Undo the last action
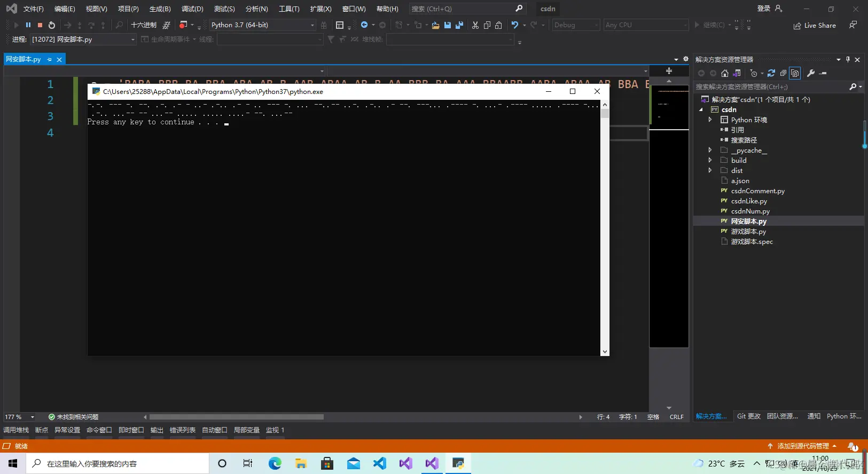 coord(515,25)
